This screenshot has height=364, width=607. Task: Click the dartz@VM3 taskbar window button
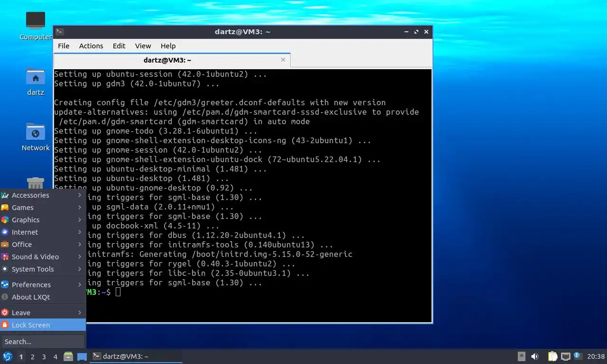(x=137, y=356)
